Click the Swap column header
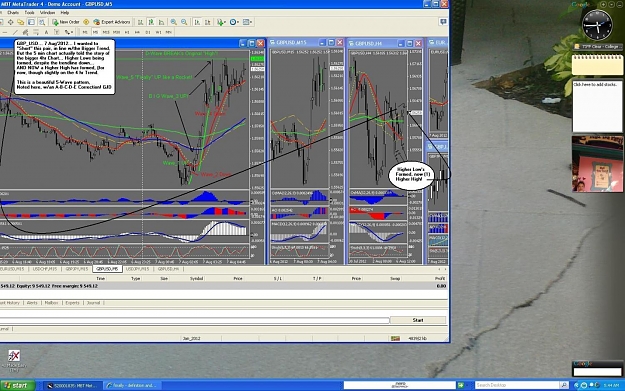This screenshot has width=625, height=391. click(x=395, y=279)
